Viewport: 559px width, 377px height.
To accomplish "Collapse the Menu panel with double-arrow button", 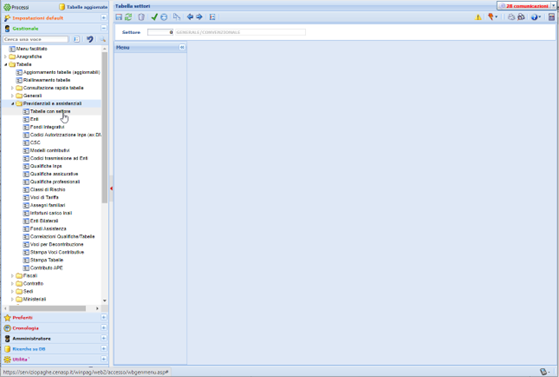I will pyautogui.click(x=182, y=47).
